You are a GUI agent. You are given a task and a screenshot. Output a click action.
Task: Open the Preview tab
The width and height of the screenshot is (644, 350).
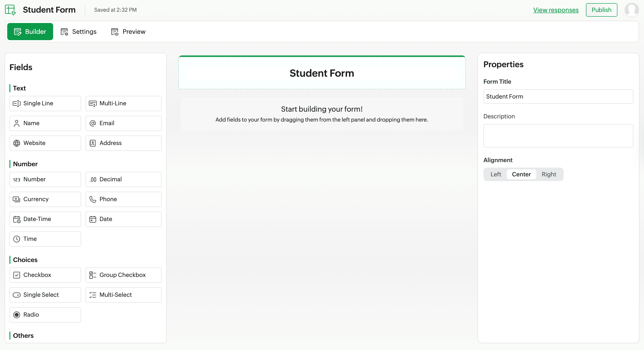coord(128,32)
